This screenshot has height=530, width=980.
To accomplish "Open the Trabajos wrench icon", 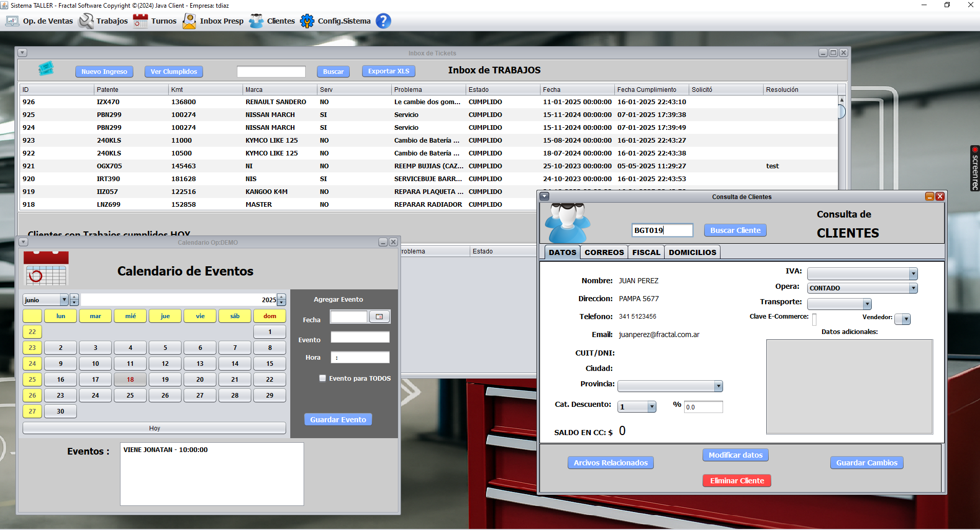I will pyautogui.click(x=86, y=21).
